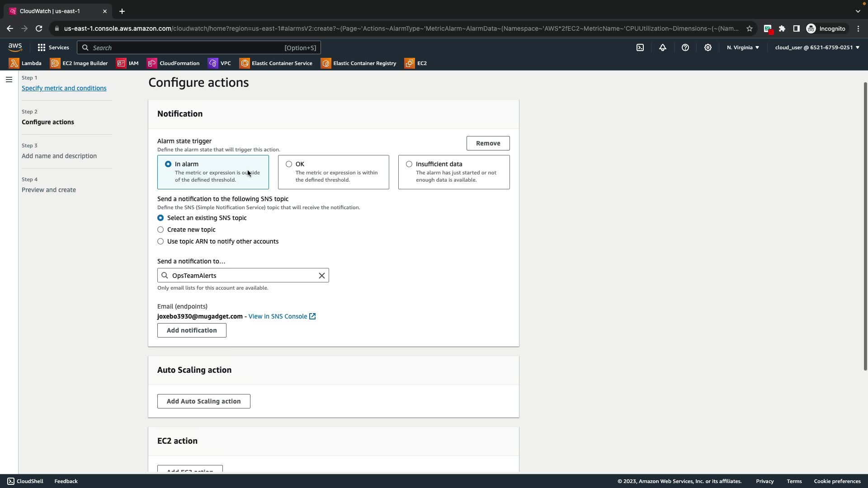Open the CloudShell icon in top navigation
The image size is (868, 488).
[x=640, y=47]
